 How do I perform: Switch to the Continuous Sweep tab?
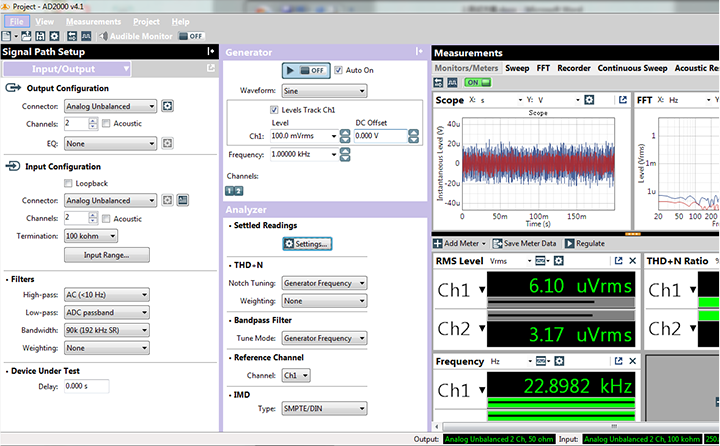click(632, 68)
